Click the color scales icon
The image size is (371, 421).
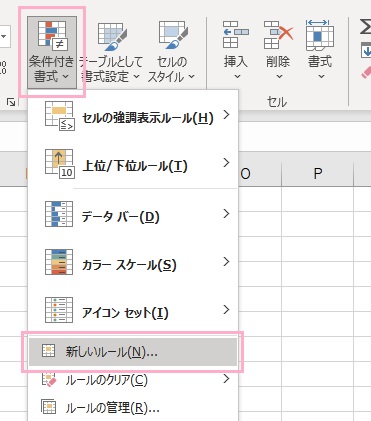coord(59,262)
